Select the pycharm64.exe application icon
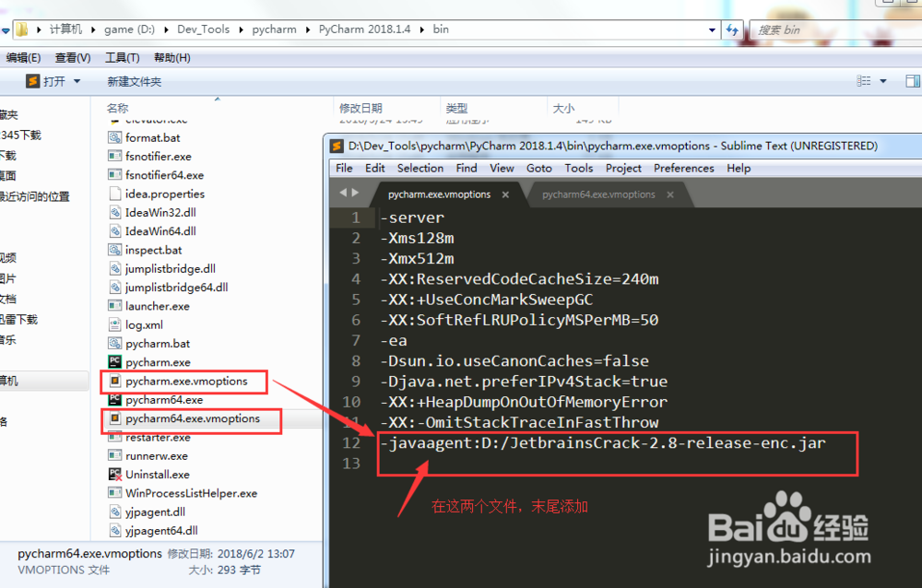 114,400
